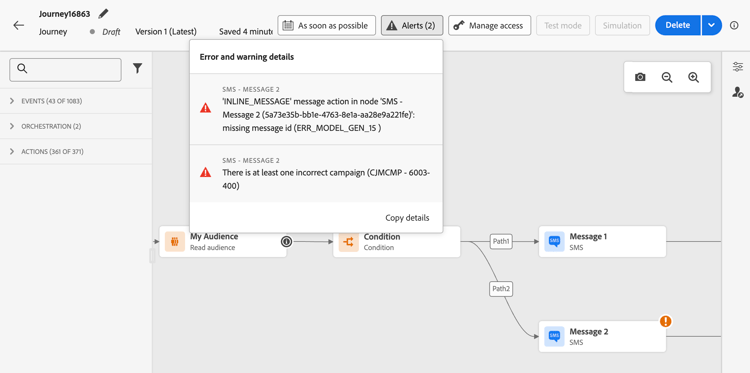Click the orange warning badge on Message 2
This screenshot has width=750, height=373.
click(665, 321)
